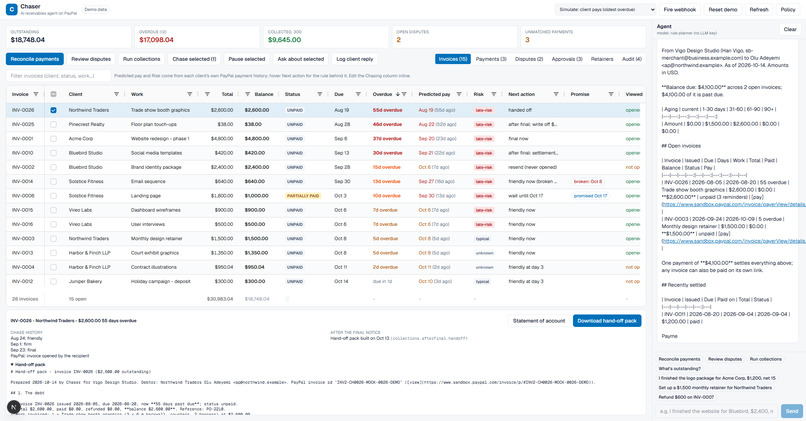
Task: Click the Reconcile payments primary button
Action: tap(35, 59)
